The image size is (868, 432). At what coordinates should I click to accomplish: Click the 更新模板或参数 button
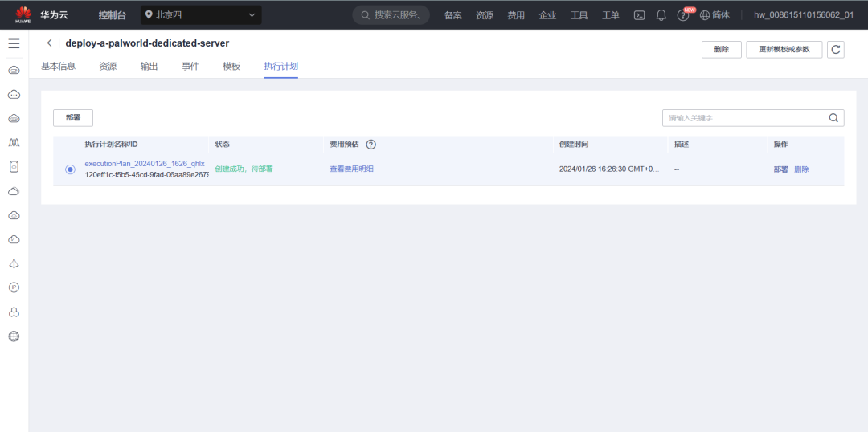pyautogui.click(x=784, y=50)
